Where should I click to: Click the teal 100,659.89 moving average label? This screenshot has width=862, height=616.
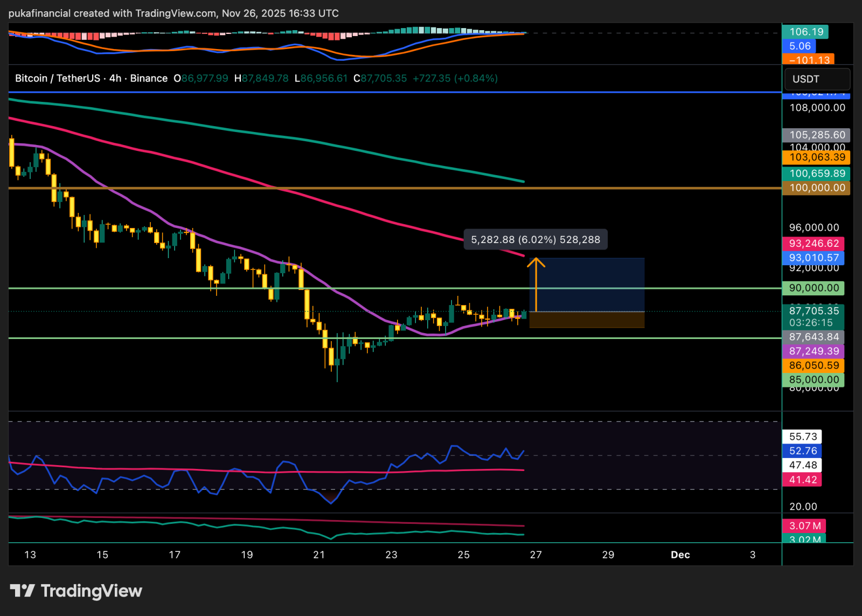(x=816, y=174)
